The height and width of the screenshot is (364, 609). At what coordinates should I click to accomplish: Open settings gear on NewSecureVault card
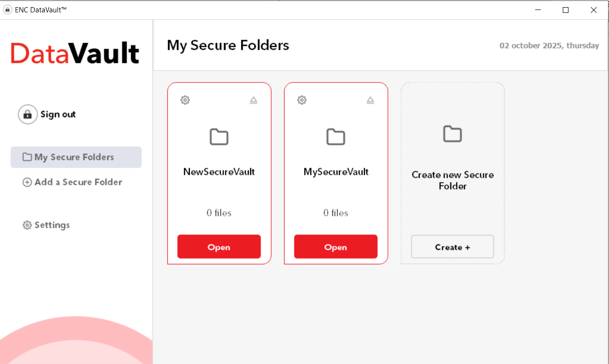(185, 100)
